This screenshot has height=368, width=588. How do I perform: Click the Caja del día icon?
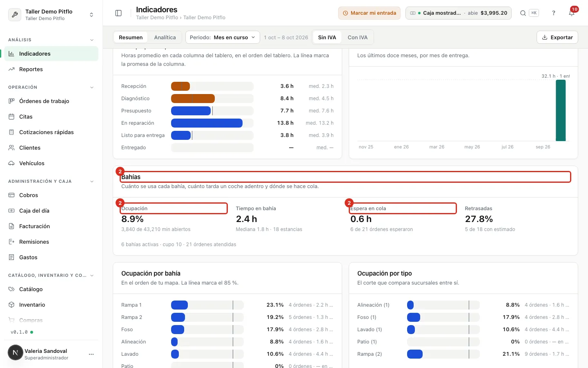[x=11, y=211]
